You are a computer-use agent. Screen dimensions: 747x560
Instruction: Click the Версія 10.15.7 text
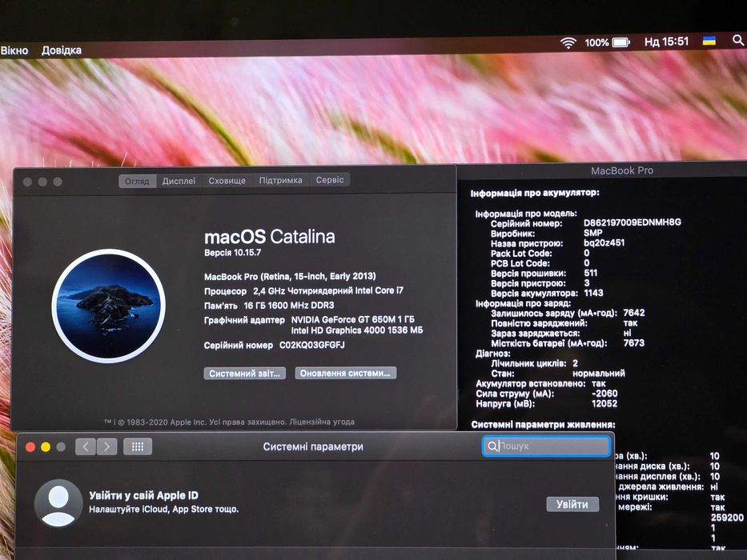[232, 252]
